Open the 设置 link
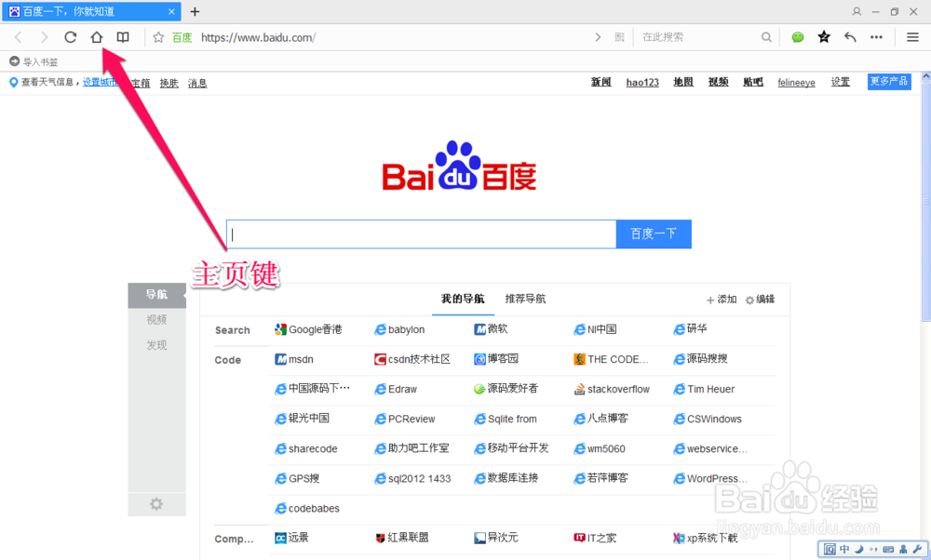 840,83
